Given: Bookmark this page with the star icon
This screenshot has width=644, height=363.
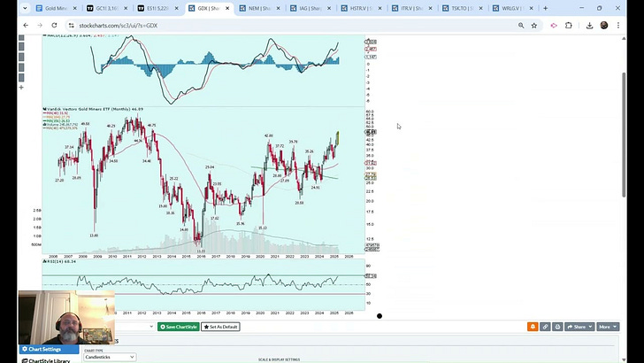Looking at the screenshot, I should point(534,26).
